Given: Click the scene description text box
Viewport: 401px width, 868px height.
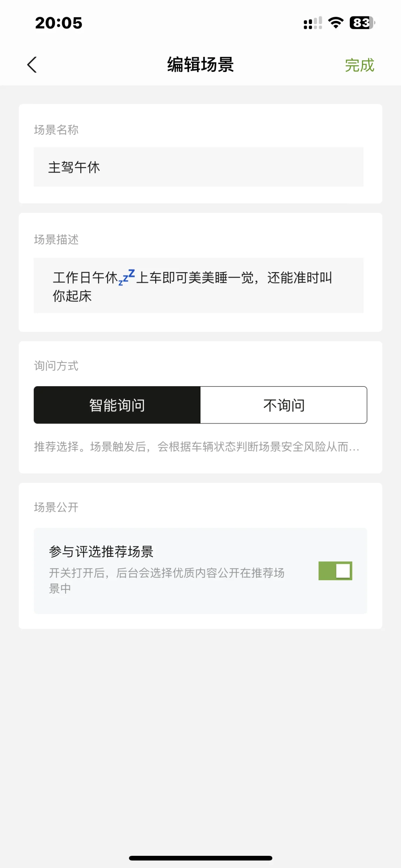Looking at the screenshot, I should 198,286.
